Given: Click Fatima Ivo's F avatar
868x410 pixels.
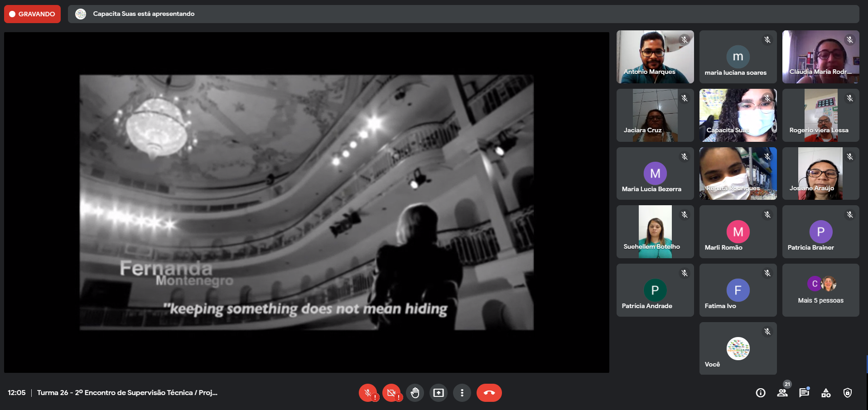Looking at the screenshot, I should click(738, 290).
